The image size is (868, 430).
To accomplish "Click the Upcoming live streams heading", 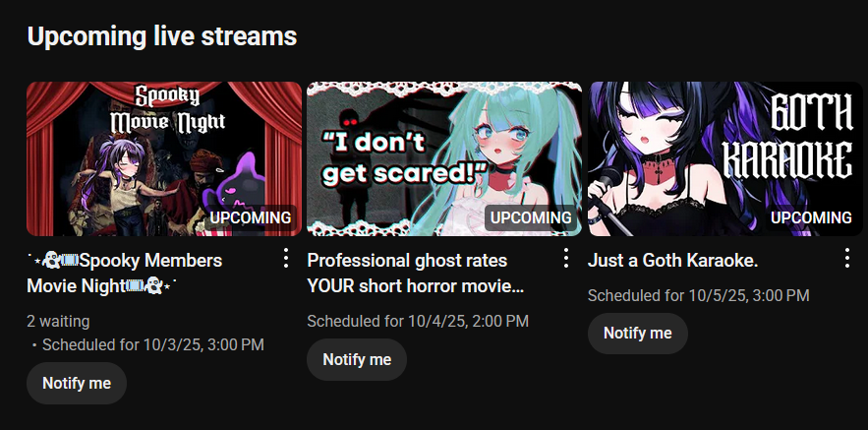I will 161,36.
